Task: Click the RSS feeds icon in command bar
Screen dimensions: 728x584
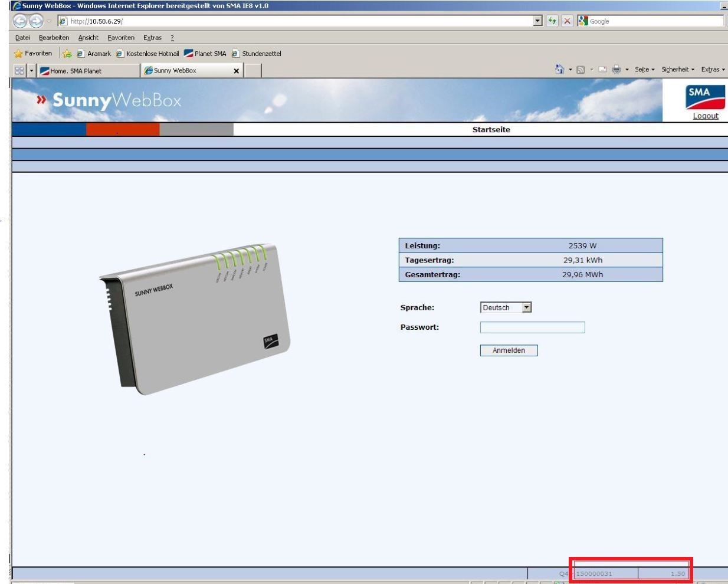Action: (580, 69)
